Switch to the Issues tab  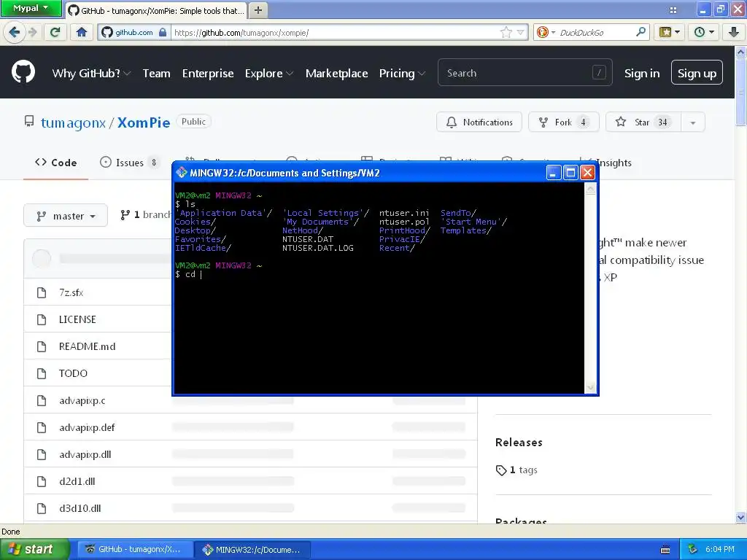130,163
